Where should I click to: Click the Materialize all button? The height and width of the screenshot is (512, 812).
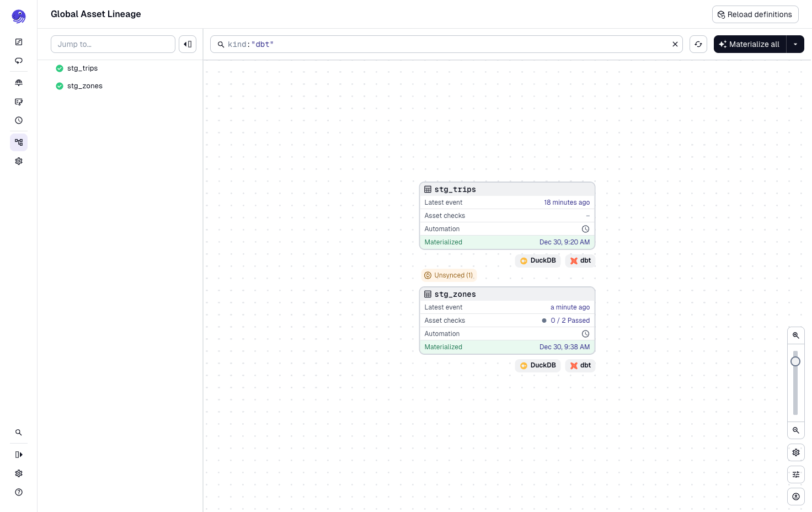click(x=749, y=44)
